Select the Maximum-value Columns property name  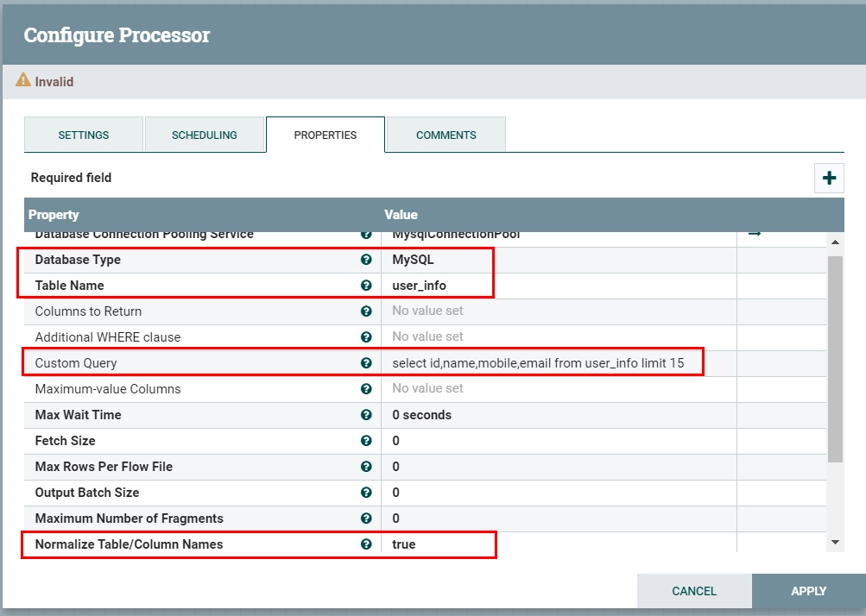108,389
